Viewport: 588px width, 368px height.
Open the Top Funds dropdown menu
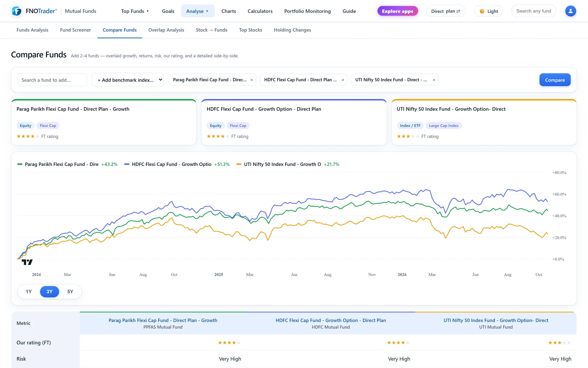click(135, 11)
